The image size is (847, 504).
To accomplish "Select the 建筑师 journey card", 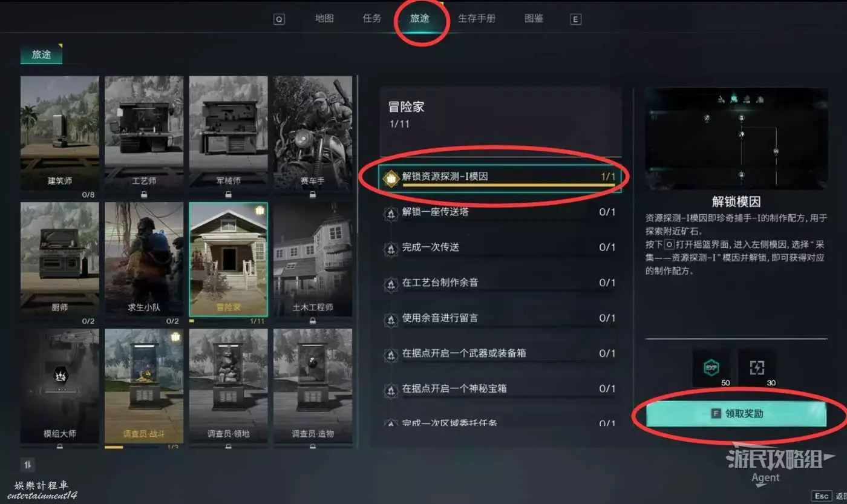I will click(59, 133).
